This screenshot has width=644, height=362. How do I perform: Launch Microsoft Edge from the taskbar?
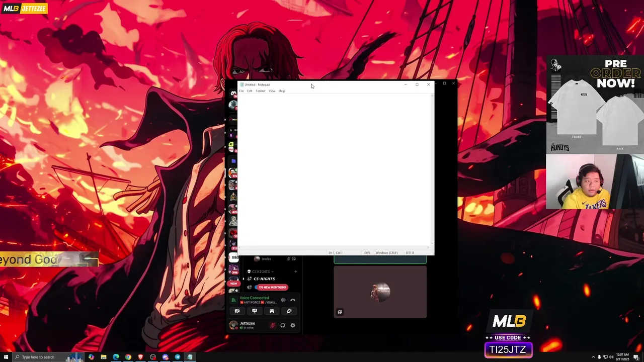(x=116, y=357)
